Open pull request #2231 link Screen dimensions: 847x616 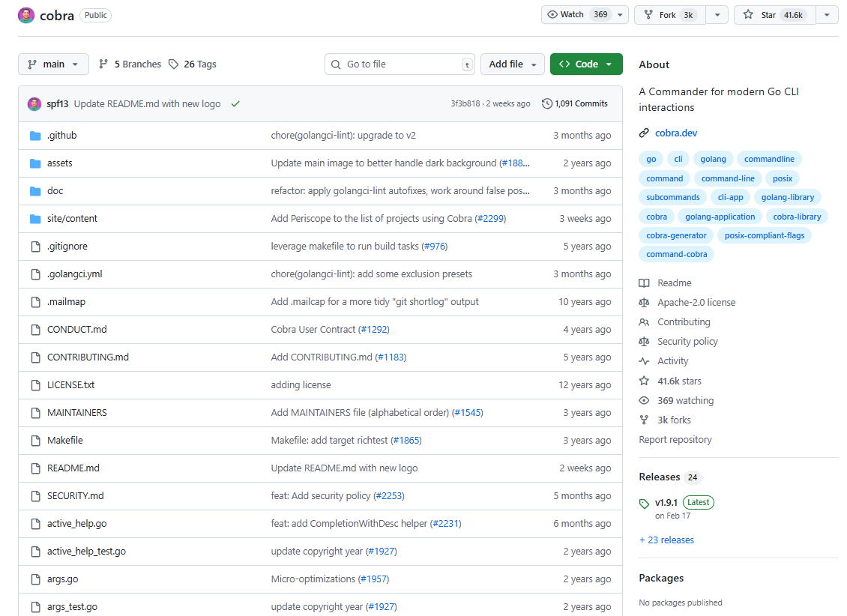pyautogui.click(x=446, y=524)
